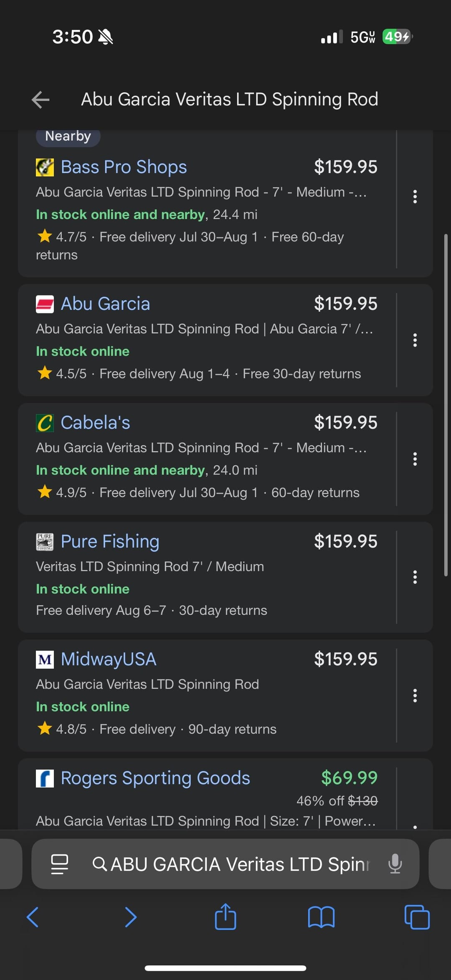
Task: Open the MidwayUSA store link
Action: [x=109, y=659]
